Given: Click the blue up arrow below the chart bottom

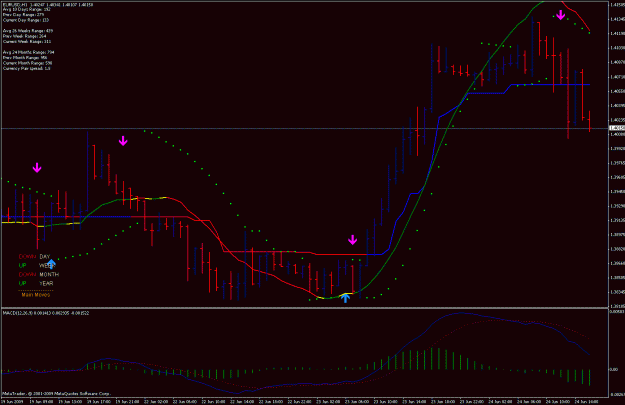Looking at the screenshot, I should [x=345, y=298].
